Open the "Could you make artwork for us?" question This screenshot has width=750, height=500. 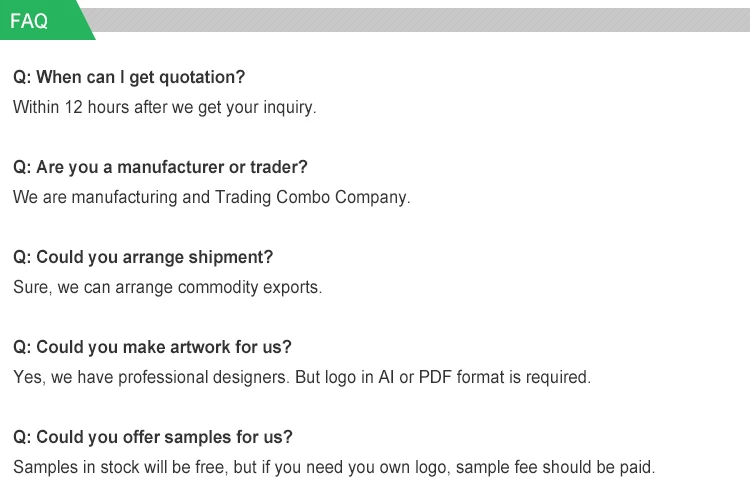point(152,347)
